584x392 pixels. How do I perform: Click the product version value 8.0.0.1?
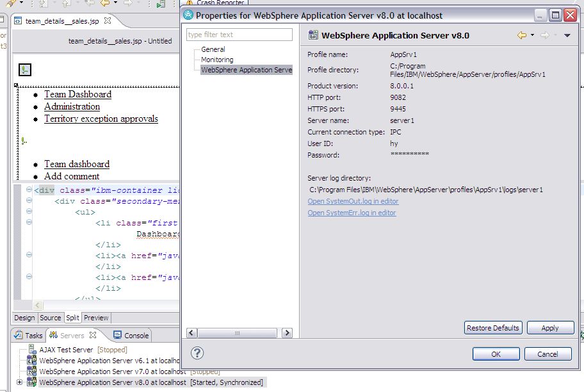[401, 86]
